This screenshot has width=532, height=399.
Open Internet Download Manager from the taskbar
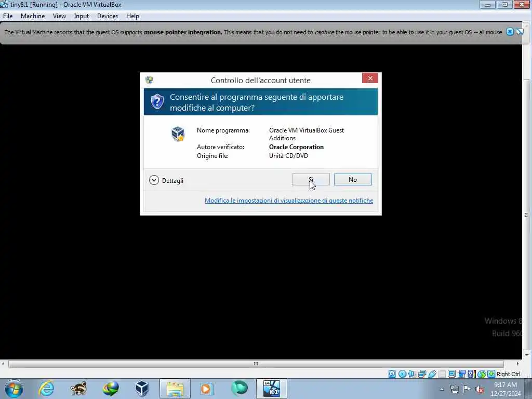[x=111, y=389]
